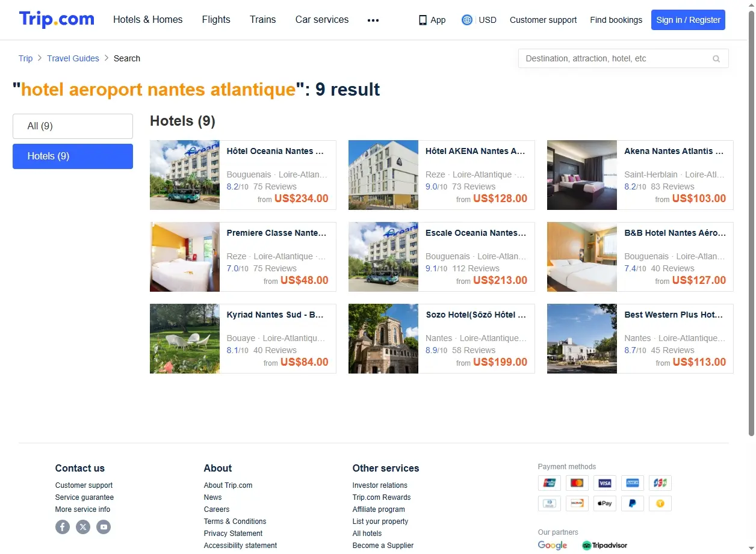Open Find bookings link
The width and height of the screenshot is (756, 554).
616,20
